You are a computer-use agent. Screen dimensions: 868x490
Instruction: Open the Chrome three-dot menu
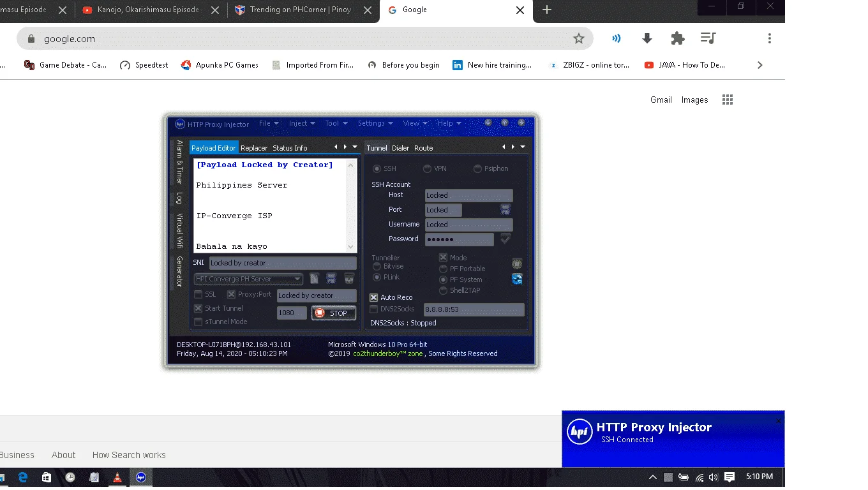(770, 39)
